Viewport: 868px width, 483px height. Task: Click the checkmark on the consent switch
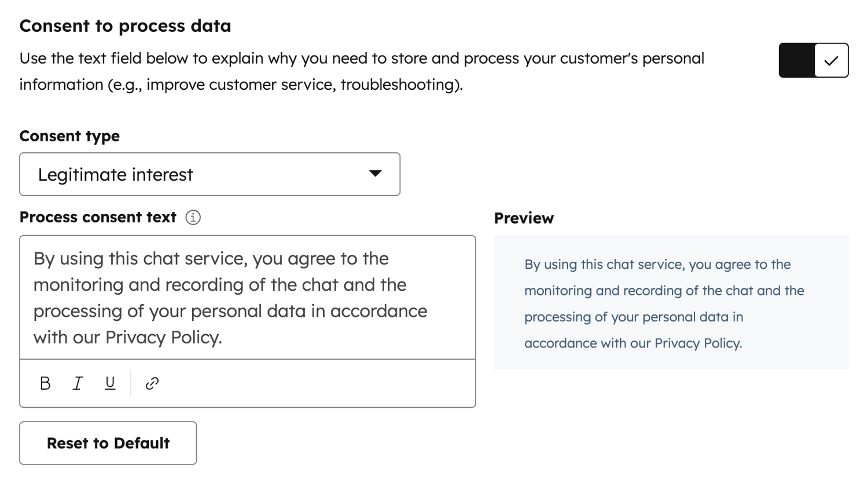point(831,60)
